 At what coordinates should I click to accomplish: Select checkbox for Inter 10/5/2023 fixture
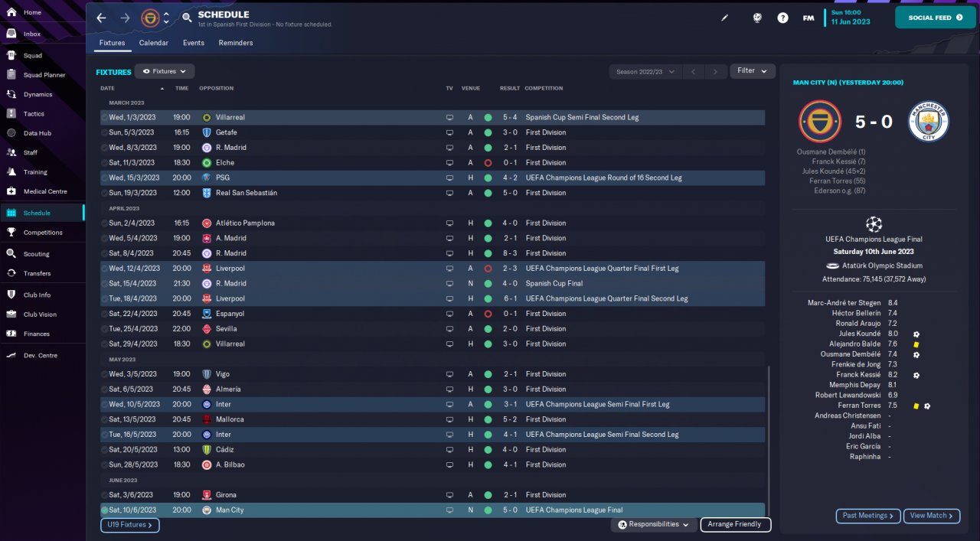(104, 404)
